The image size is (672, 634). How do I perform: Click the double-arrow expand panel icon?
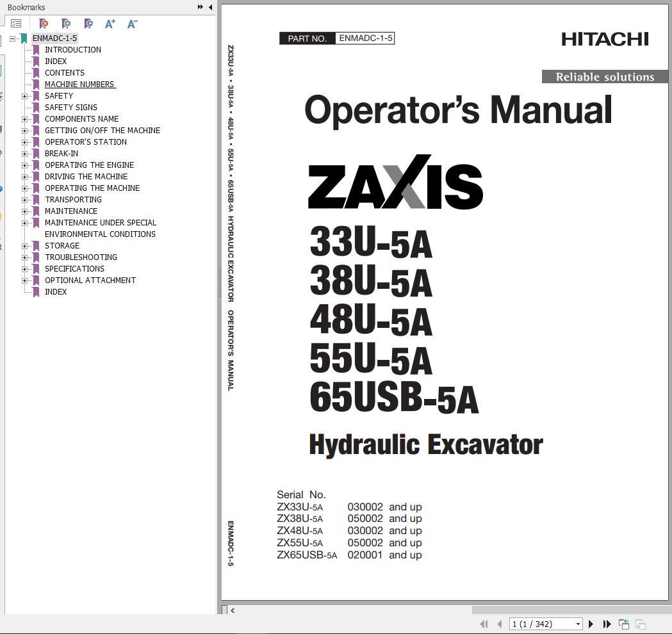pos(200,7)
